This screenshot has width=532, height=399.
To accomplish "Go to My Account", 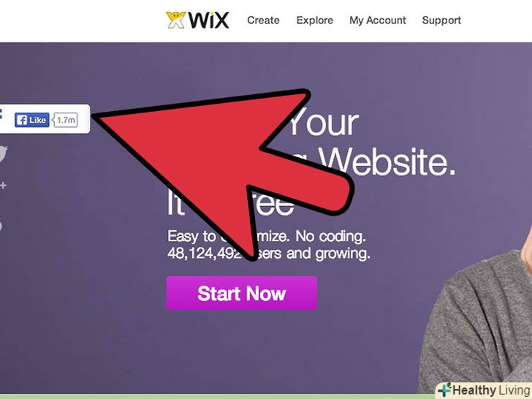I will [378, 20].
